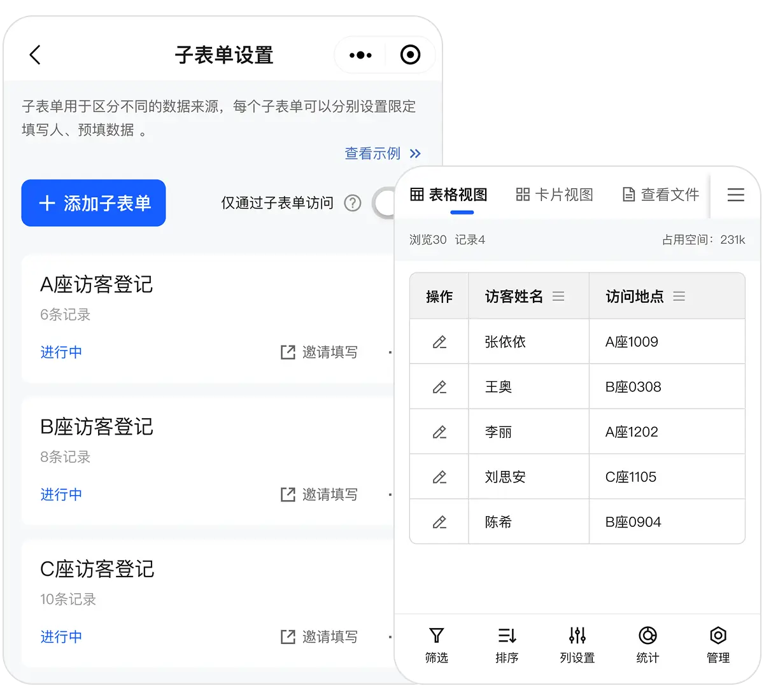
Task: Edit the 陈希 row with pencil icon
Action: click(x=439, y=522)
